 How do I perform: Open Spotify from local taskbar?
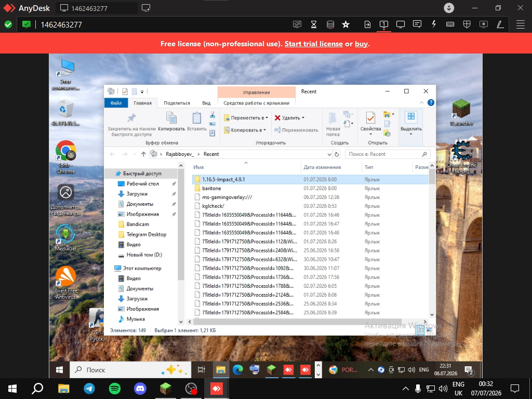[x=115, y=389]
